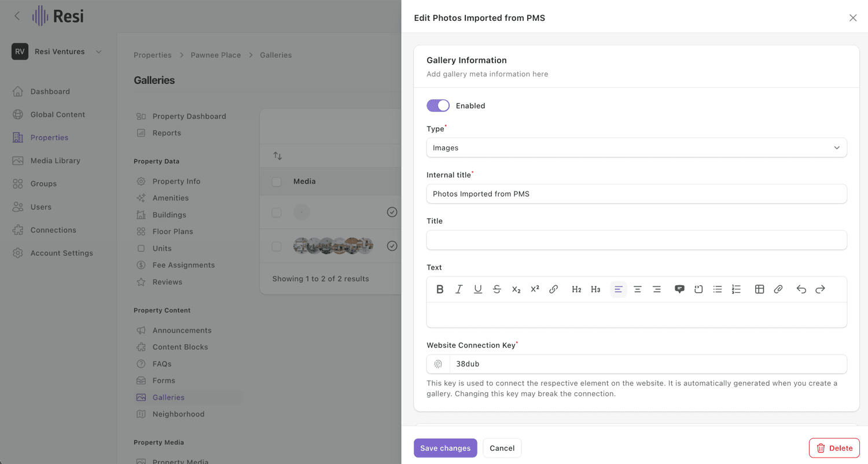
Task: Redo the last edit in the editor
Action: click(x=820, y=289)
